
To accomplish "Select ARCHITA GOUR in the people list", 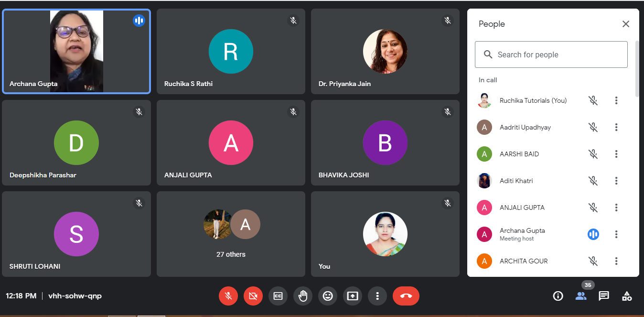I will pyautogui.click(x=523, y=261).
